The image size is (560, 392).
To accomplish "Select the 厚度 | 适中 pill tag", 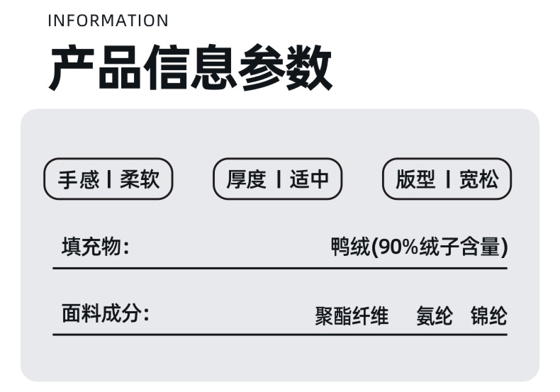I will tap(277, 179).
